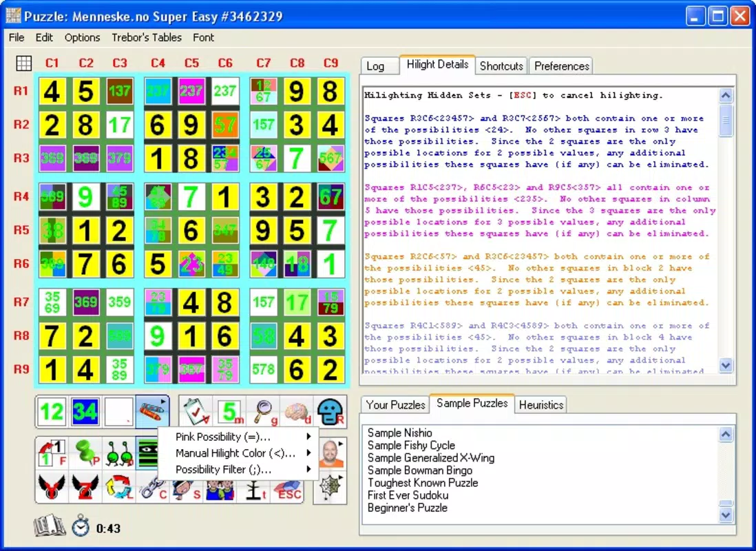Click the two green bugs icon

coord(119,453)
